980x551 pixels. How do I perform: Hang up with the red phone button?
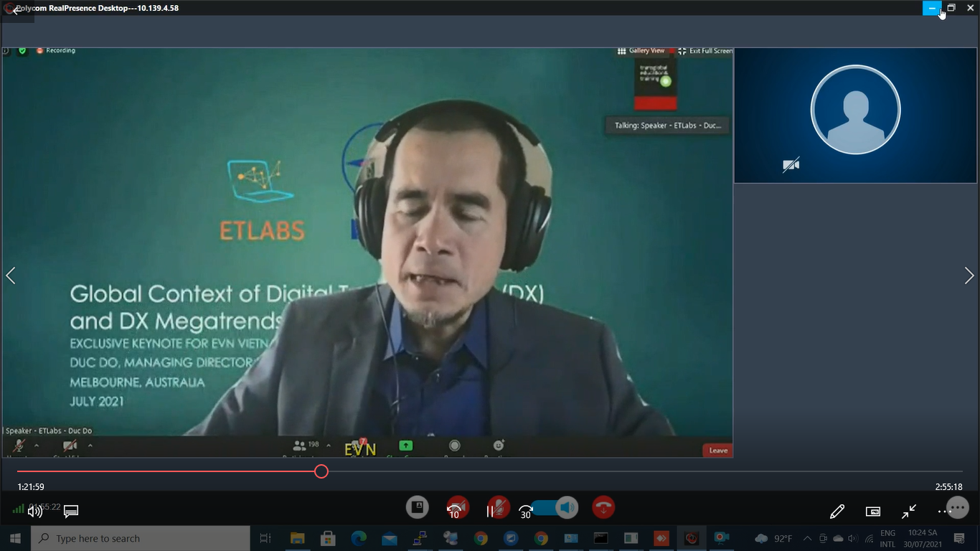(x=604, y=507)
